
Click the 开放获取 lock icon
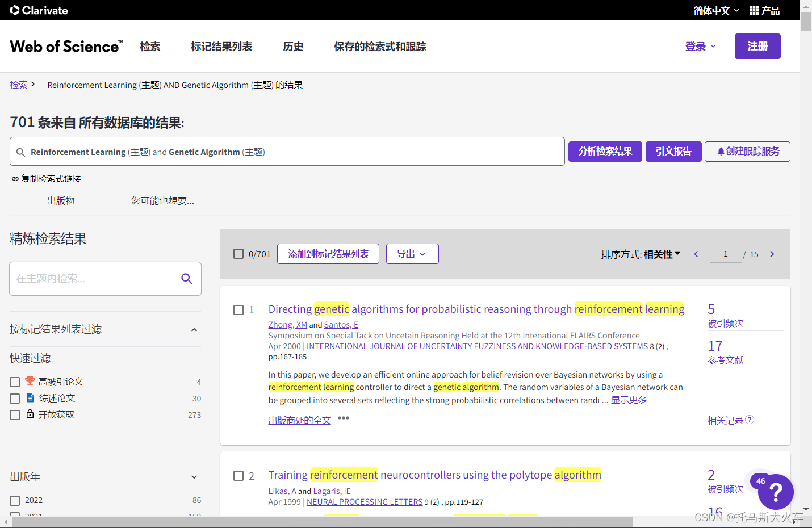pyautogui.click(x=30, y=414)
